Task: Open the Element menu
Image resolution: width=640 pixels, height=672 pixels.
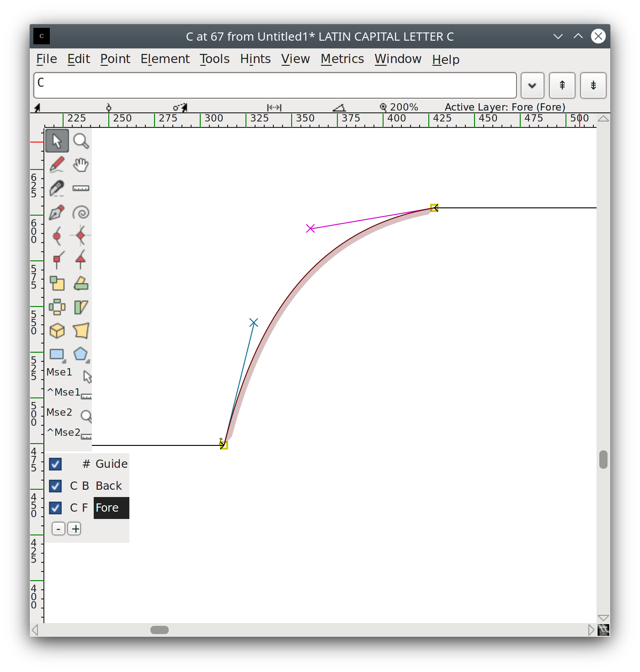Action: click(165, 59)
